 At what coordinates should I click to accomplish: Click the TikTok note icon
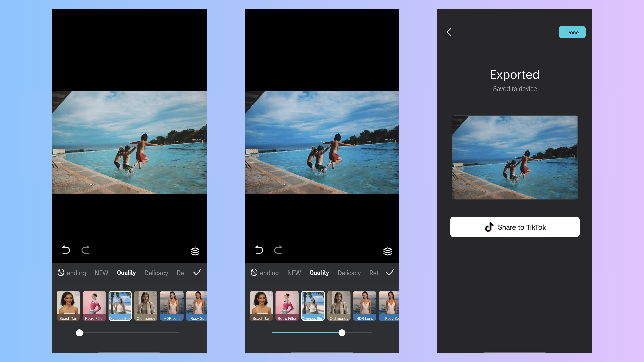pyautogui.click(x=489, y=227)
